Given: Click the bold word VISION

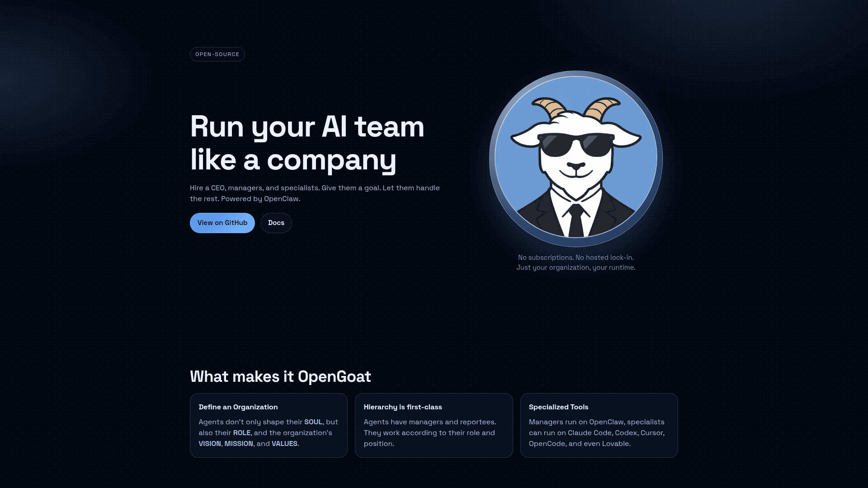Looking at the screenshot, I should [210, 444].
